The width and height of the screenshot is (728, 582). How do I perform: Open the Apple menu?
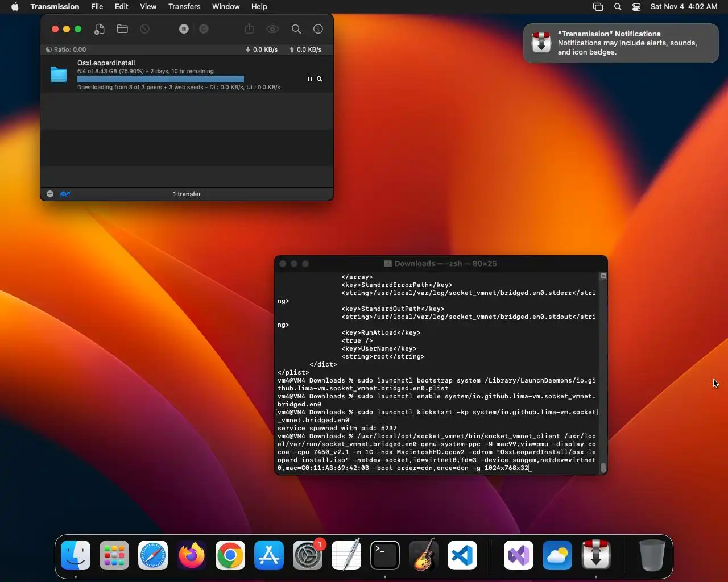15,7
